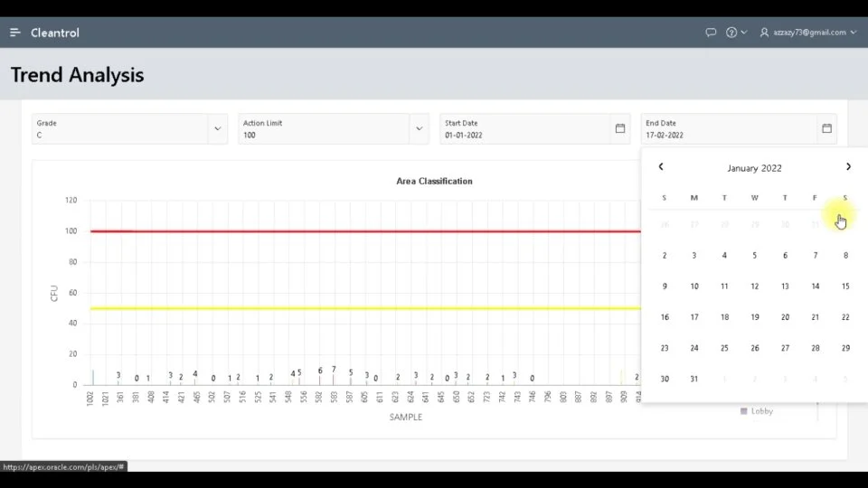Click the Cleantrol app title link
Viewport: 868px width, 488px height.
(x=55, y=33)
